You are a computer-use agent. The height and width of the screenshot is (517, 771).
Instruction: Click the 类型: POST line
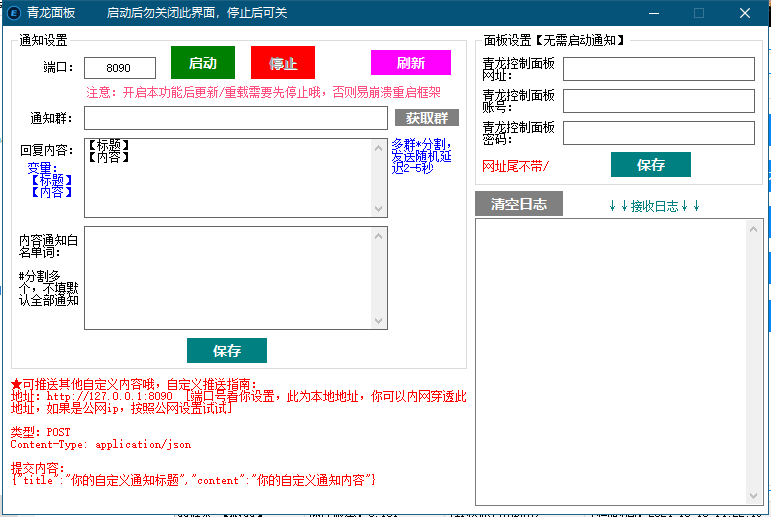(41, 432)
